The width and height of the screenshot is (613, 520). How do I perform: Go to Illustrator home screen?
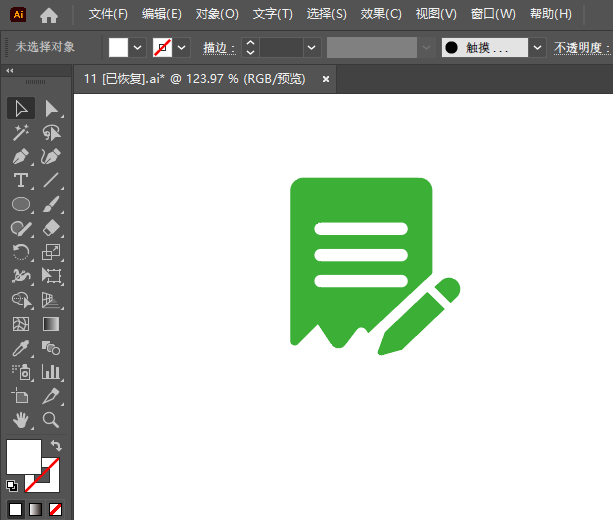coord(49,15)
